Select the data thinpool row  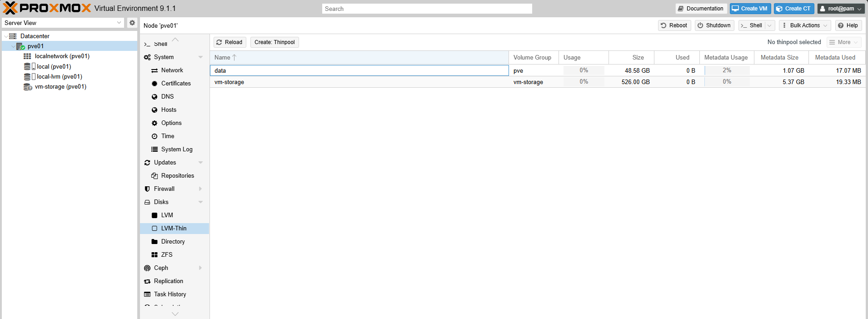[x=538, y=70]
